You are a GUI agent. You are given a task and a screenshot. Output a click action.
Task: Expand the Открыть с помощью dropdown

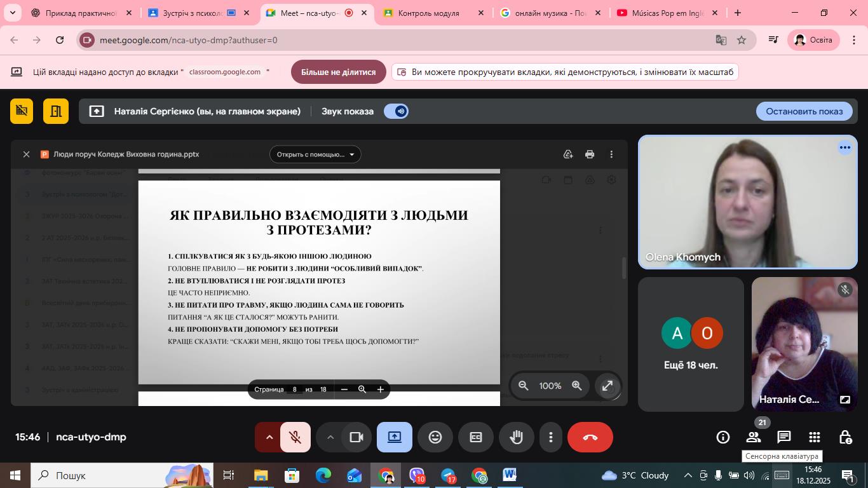click(315, 154)
